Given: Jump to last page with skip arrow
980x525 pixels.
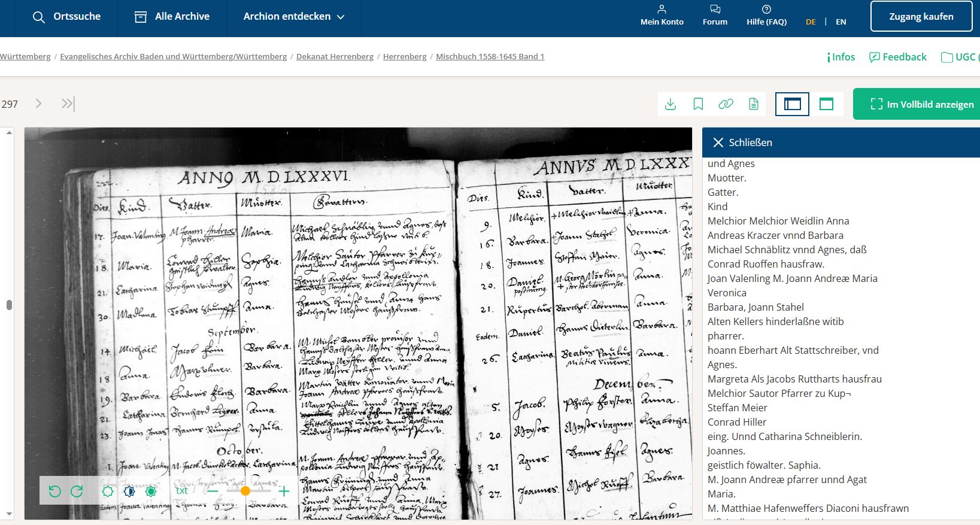Looking at the screenshot, I should [68, 104].
